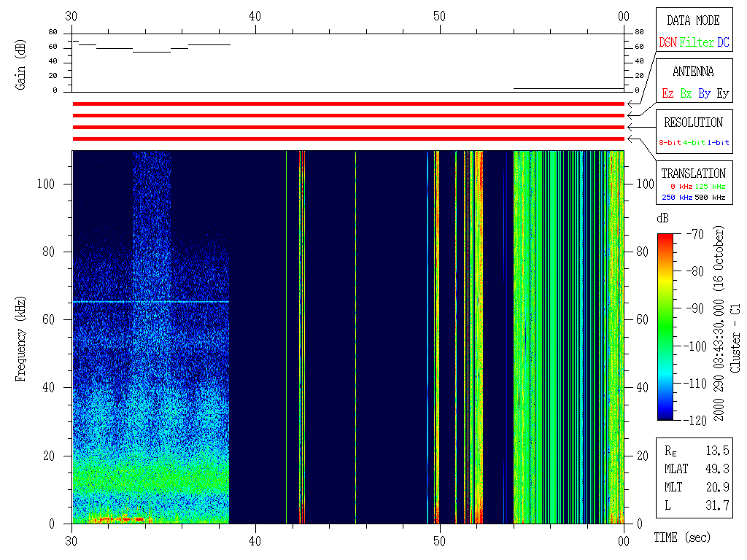Select the black Ey antenna label
Viewport: 747px width, 560px height.
[x=722, y=93]
